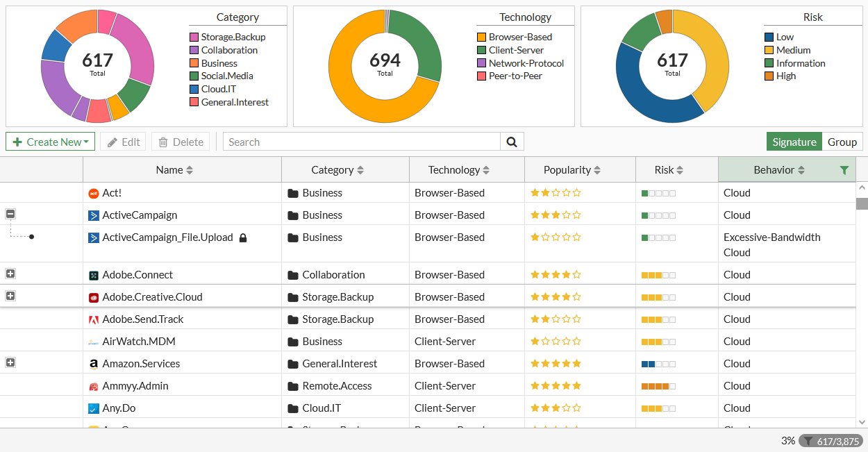Expand the Amazon.Services row
The width and height of the screenshot is (868, 452).
pos(10,362)
